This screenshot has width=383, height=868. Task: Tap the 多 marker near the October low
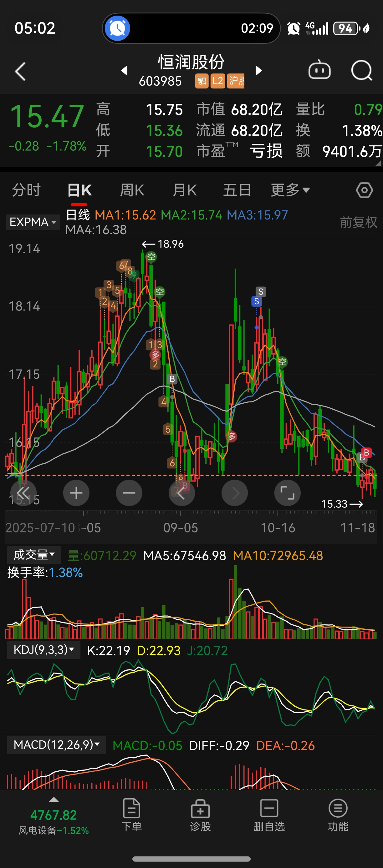click(232, 437)
